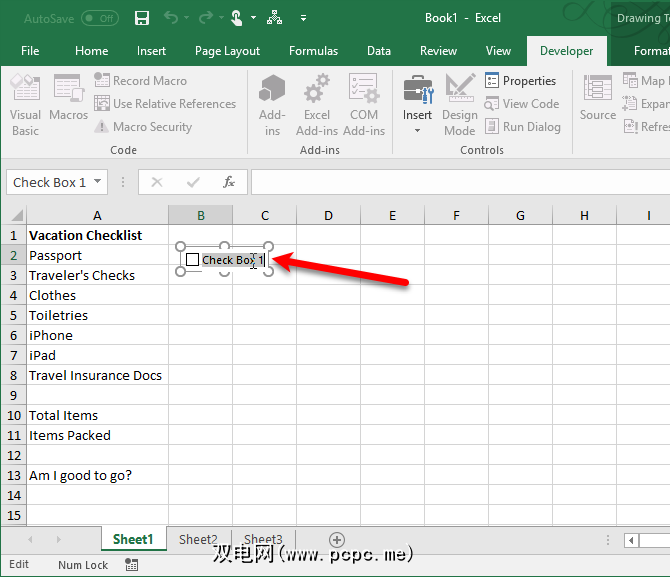This screenshot has height=577, width=670.
Task: Expand the Name Box dropdown
Action: 97,182
